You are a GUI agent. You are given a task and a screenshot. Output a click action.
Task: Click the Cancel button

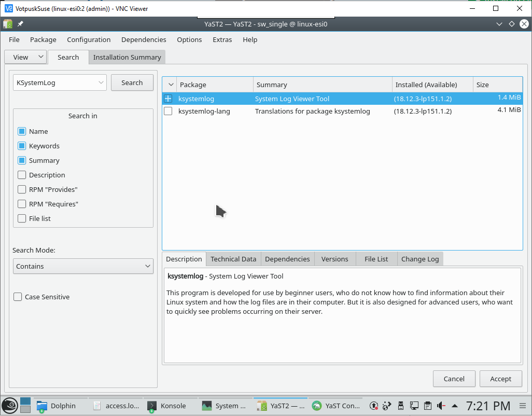(454, 379)
